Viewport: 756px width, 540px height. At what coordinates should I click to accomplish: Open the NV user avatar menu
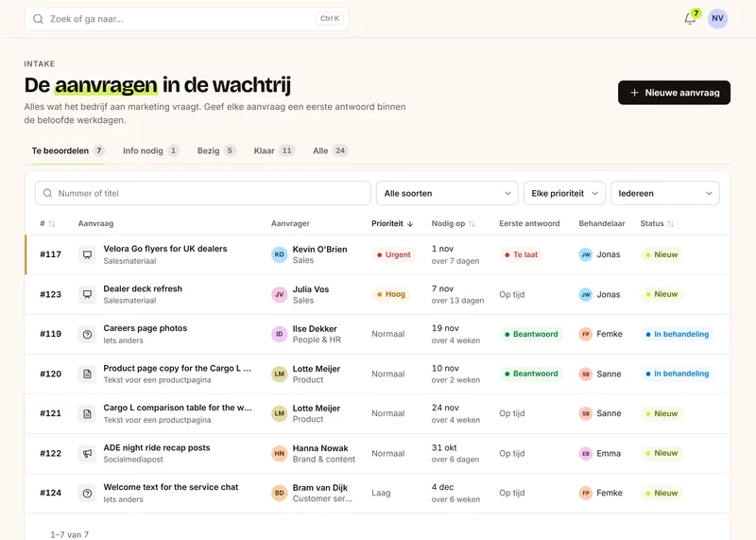pos(717,18)
